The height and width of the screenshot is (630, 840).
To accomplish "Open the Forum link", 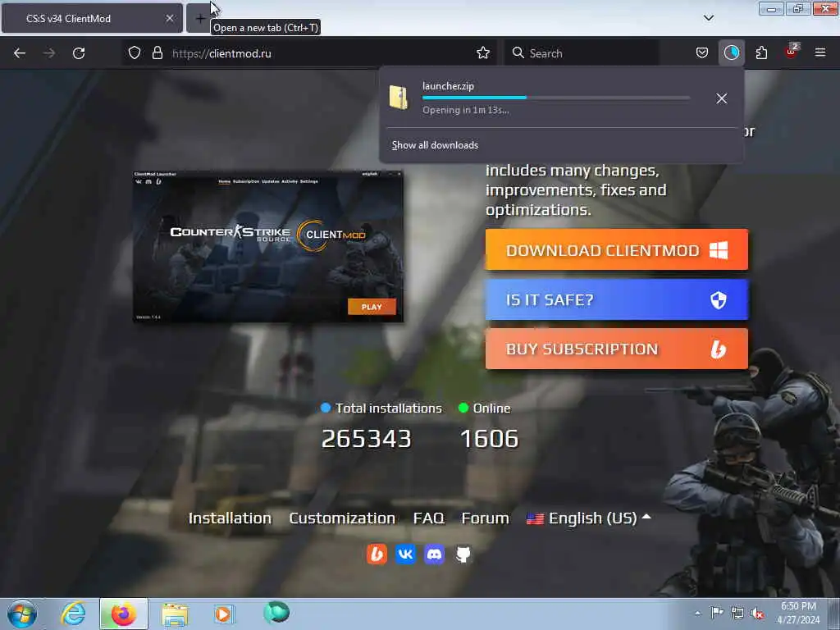I will 486,518.
